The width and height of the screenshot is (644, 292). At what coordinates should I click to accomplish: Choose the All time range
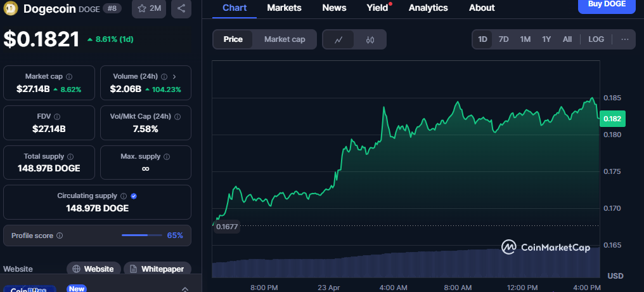(567, 39)
